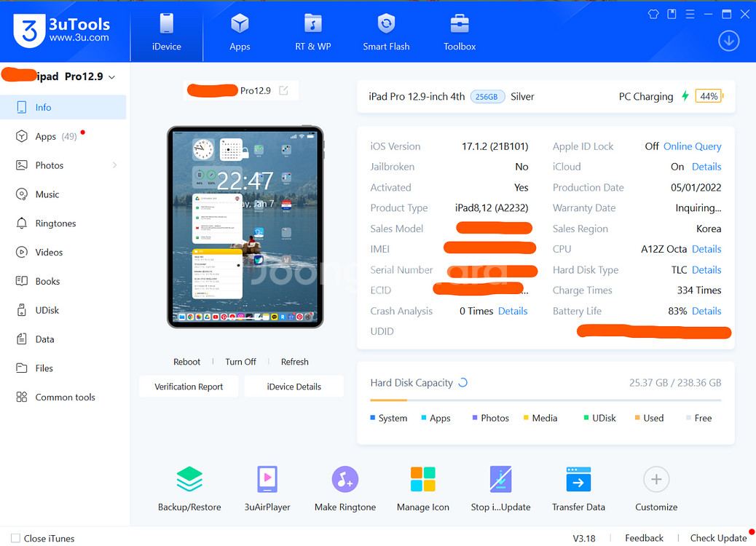
Task: Click Check Update in the status bar
Action: pos(718,538)
